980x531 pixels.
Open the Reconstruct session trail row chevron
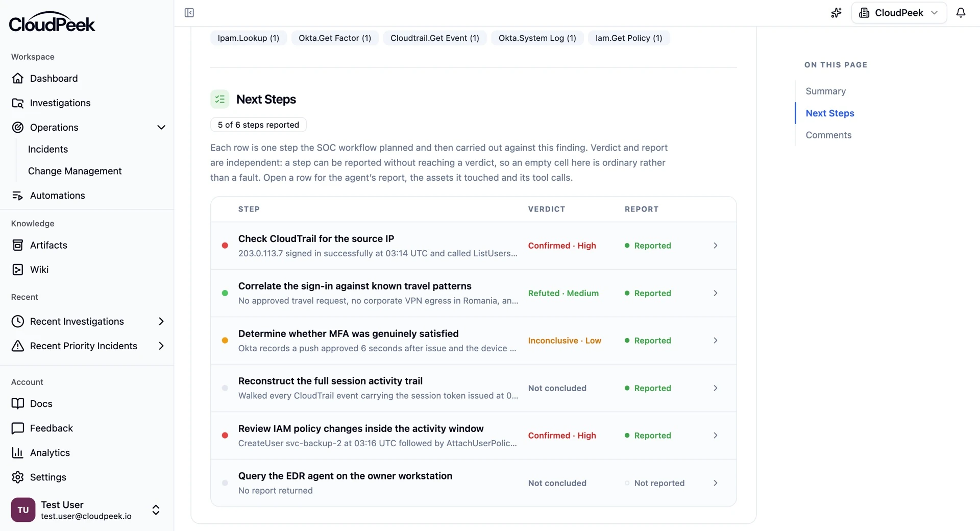tap(716, 388)
